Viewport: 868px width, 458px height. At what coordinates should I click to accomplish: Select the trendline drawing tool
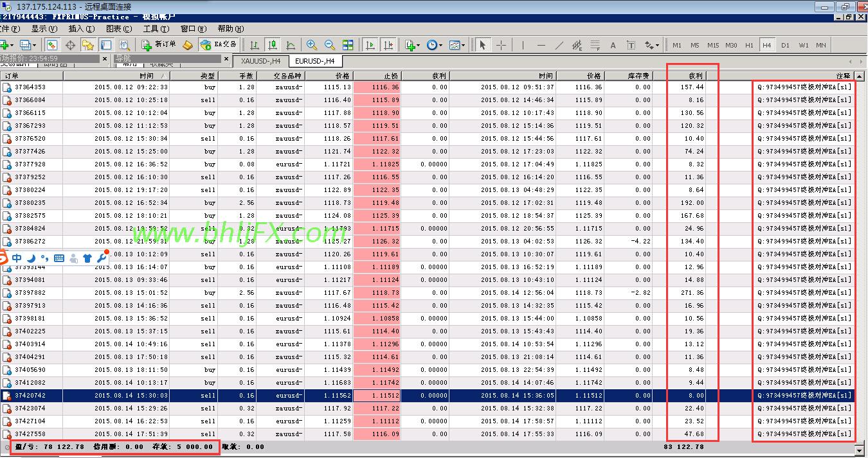coord(559,45)
